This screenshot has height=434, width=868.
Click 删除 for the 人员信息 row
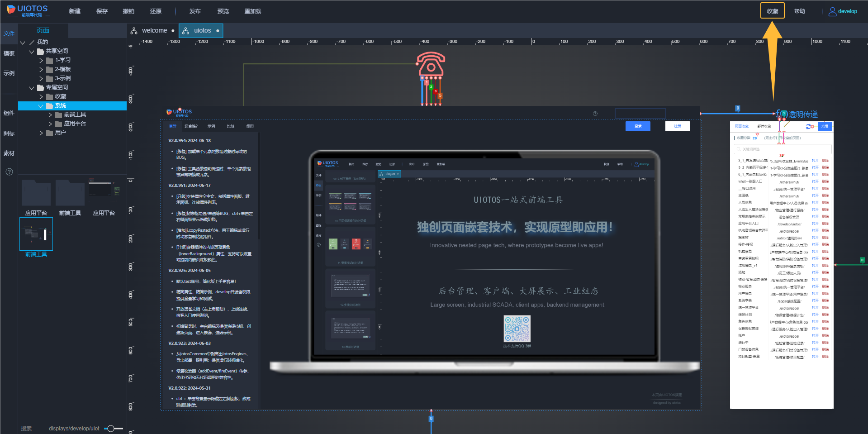[825, 203]
